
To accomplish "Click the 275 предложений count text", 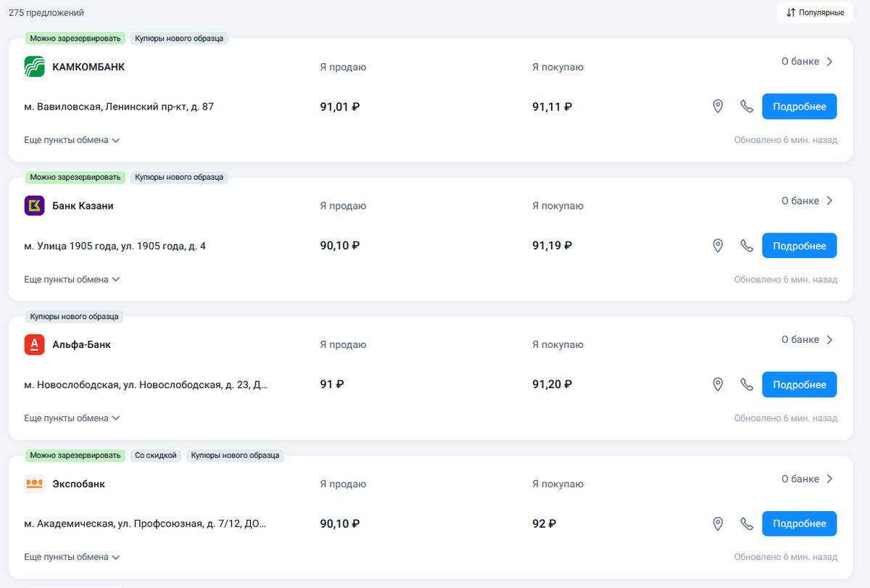I will 46,13.
